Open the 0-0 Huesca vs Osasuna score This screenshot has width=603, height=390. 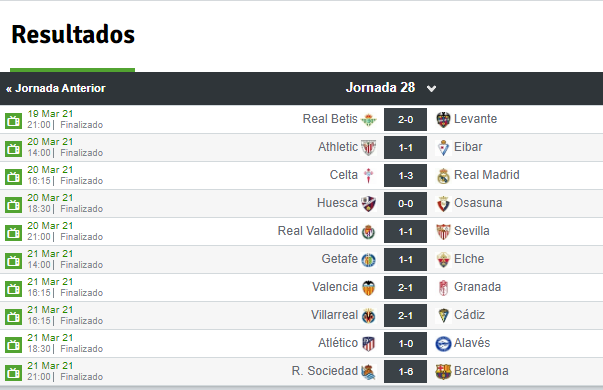tap(405, 204)
